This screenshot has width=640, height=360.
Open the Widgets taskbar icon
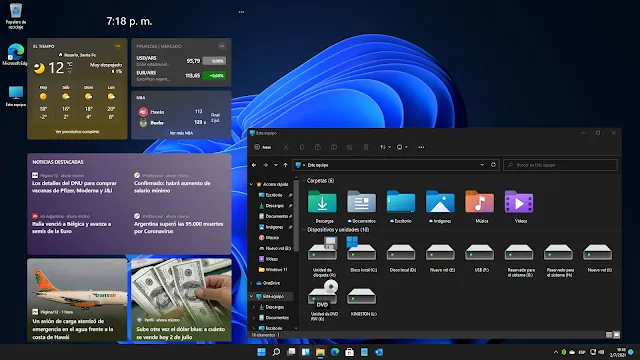[306, 352]
